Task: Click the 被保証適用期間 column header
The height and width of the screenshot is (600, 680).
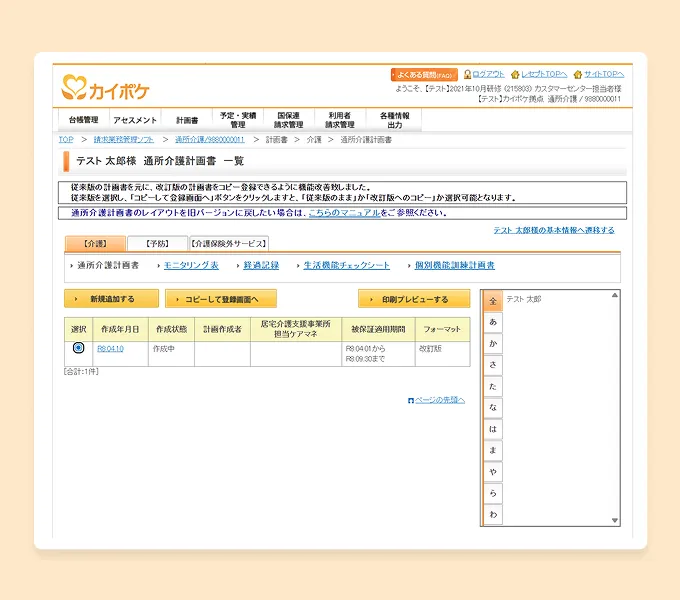Action: point(378,329)
